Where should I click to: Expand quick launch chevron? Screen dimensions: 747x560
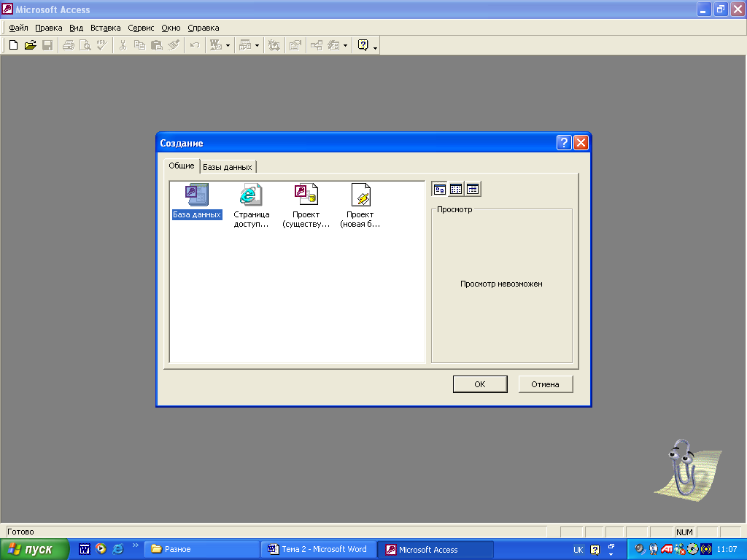135,545
